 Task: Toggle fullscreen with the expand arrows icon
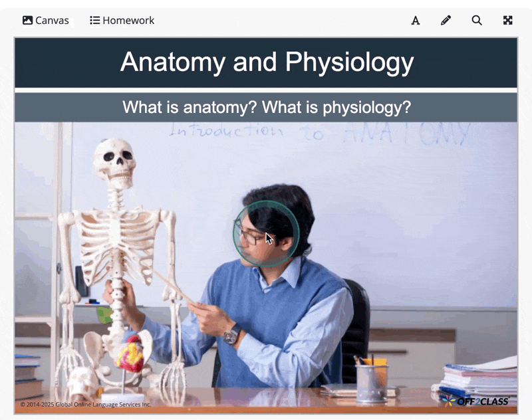click(x=507, y=21)
